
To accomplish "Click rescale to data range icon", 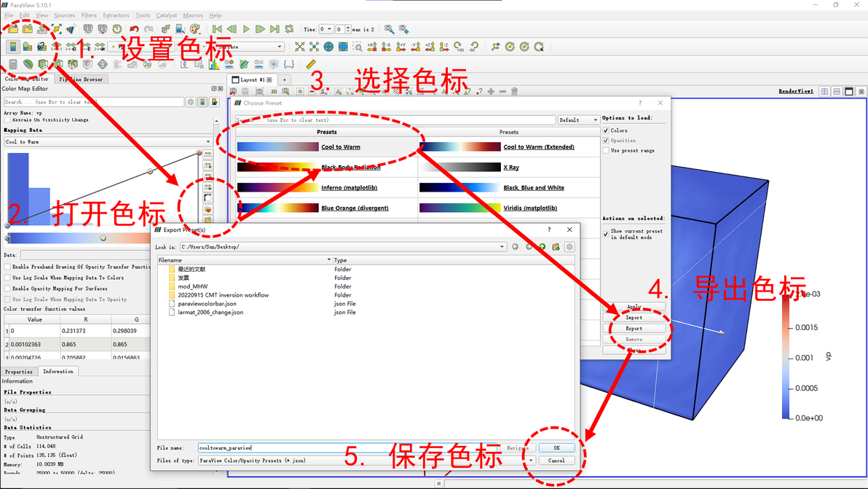I will [208, 154].
